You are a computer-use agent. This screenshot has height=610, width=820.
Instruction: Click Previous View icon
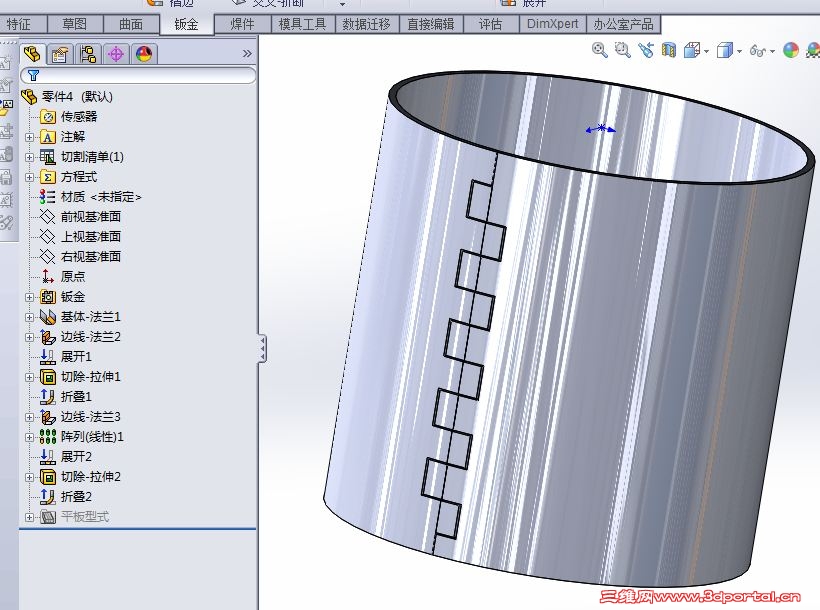646,50
